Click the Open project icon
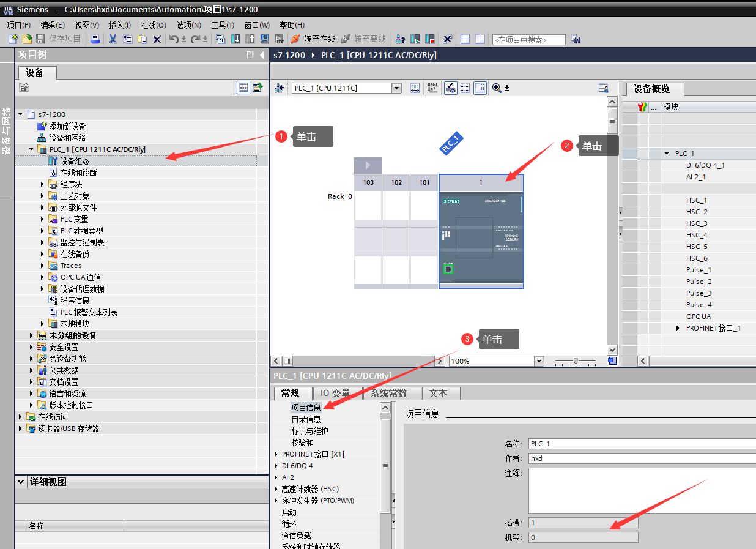Screen dimensions: 756x549 pyautogui.click(x=27, y=39)
